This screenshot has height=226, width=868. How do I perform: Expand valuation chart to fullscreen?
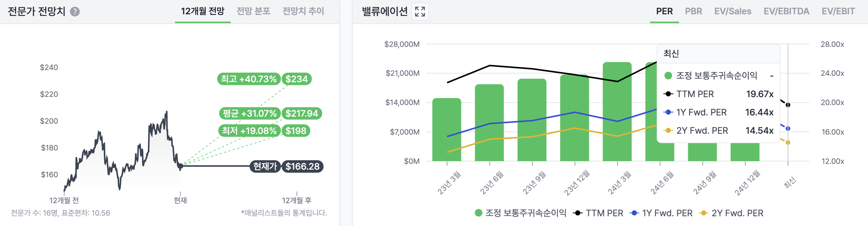420,12
